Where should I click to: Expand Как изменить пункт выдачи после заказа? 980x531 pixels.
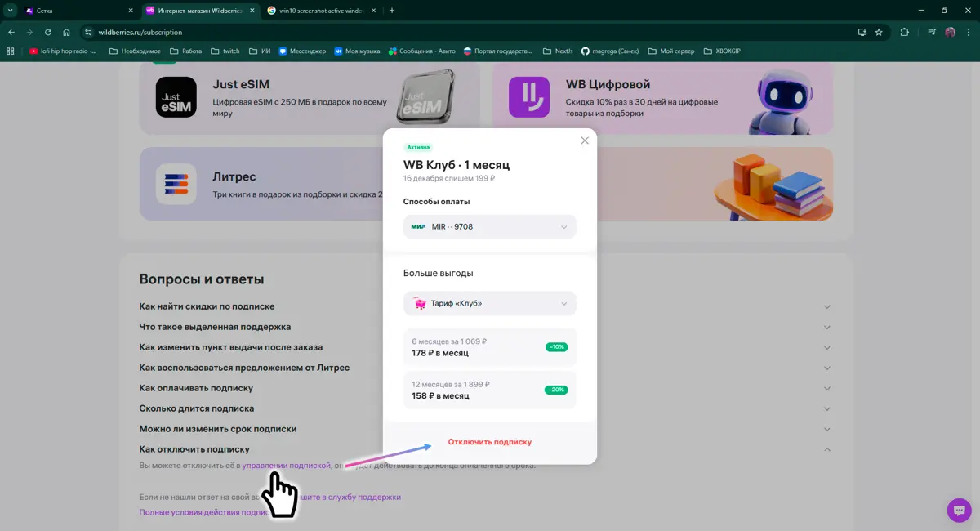[x=486, y=347]
